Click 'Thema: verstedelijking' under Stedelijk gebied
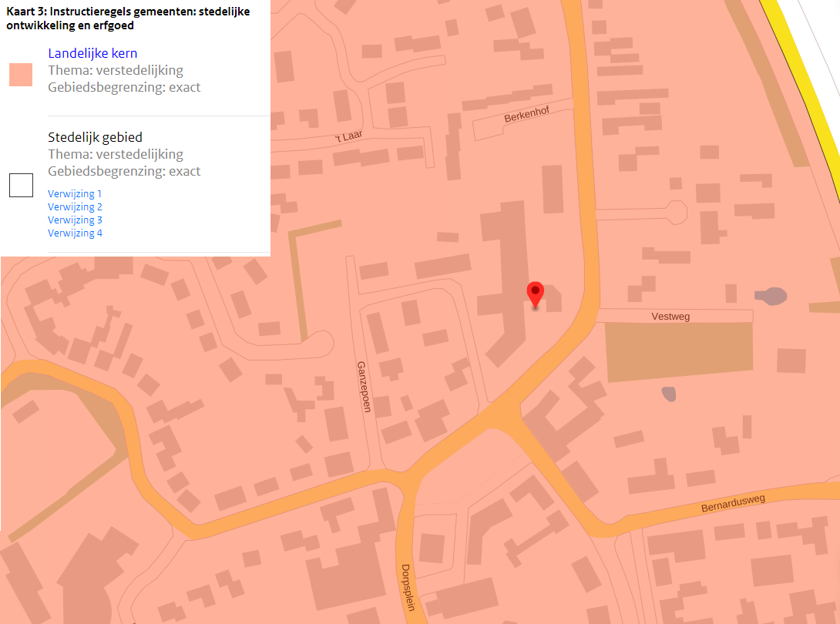 point(116,154)
